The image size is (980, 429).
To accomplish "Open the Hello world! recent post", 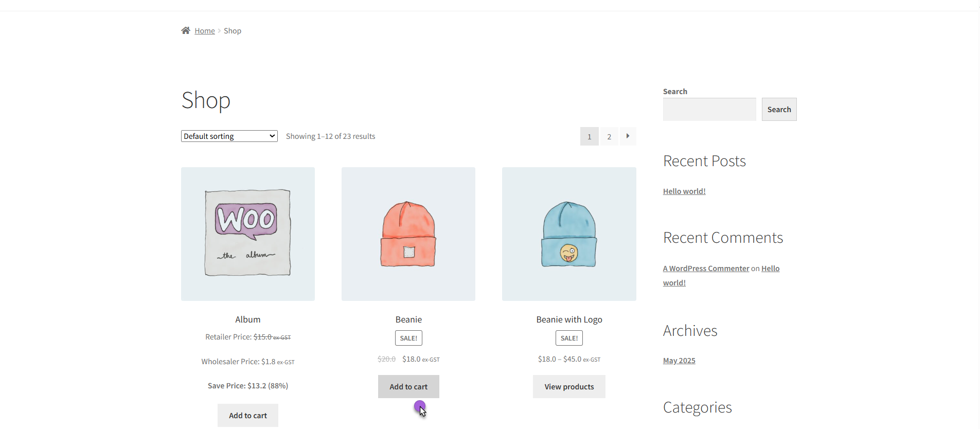I will (x=684, y=191).
